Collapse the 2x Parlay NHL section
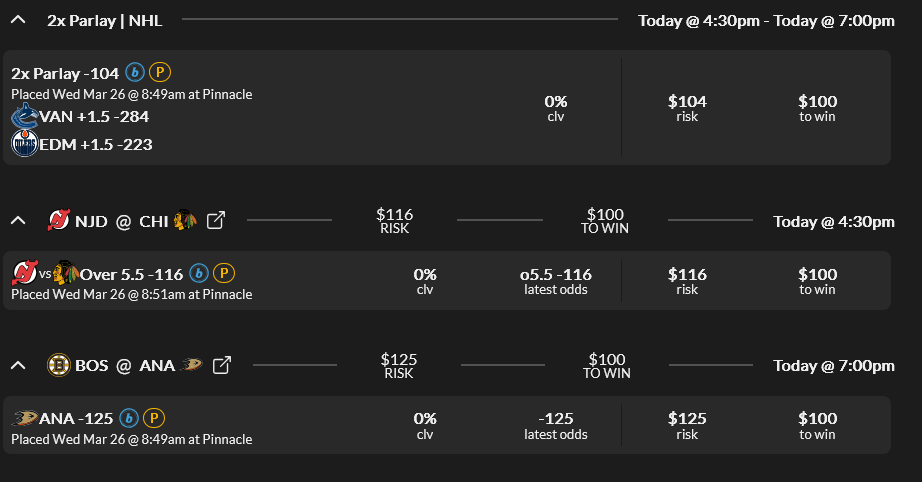Viewport: 922px width, 482px height. click(x=18, y=20)
